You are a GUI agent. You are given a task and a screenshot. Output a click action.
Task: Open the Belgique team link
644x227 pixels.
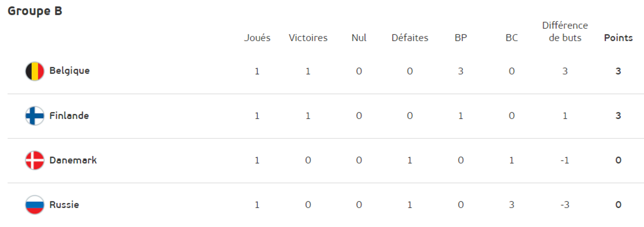[x=70, y=71]
